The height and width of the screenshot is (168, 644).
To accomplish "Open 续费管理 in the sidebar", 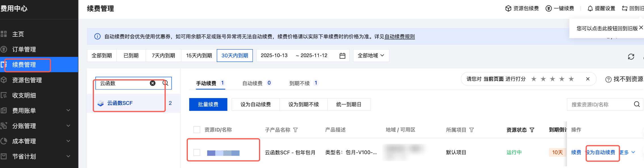I will tap(39, 65).
